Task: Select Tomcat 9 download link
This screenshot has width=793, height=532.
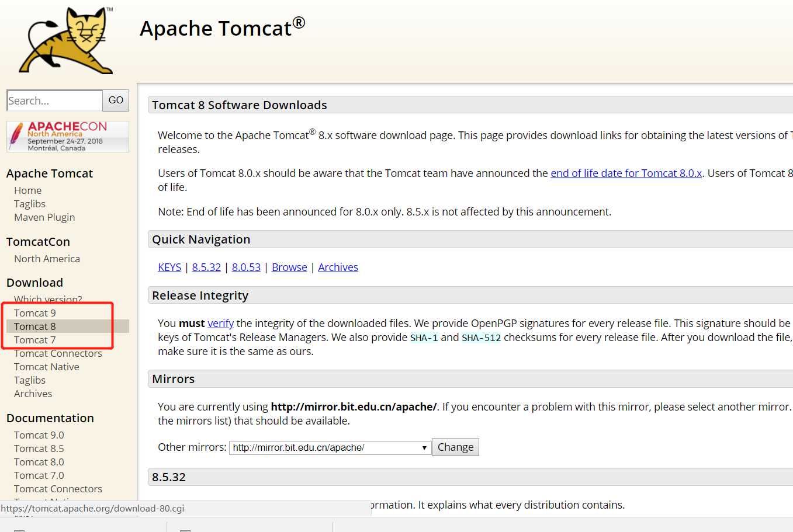Action: (35, 313)
